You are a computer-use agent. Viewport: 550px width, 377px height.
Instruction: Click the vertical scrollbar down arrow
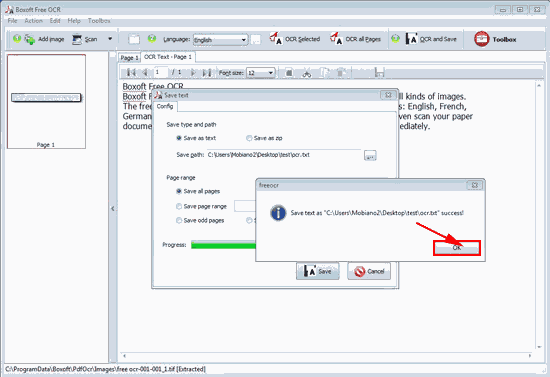539,347
